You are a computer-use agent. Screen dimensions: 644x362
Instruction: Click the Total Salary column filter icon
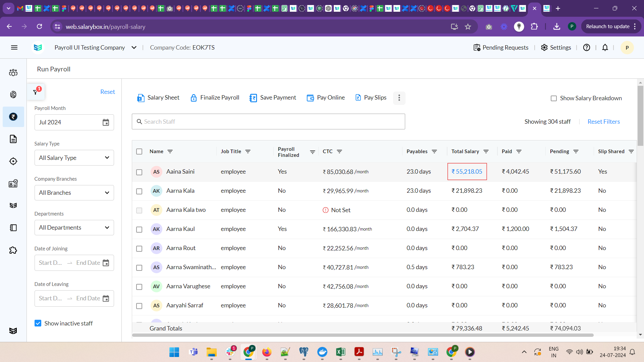tap(486, 152)
